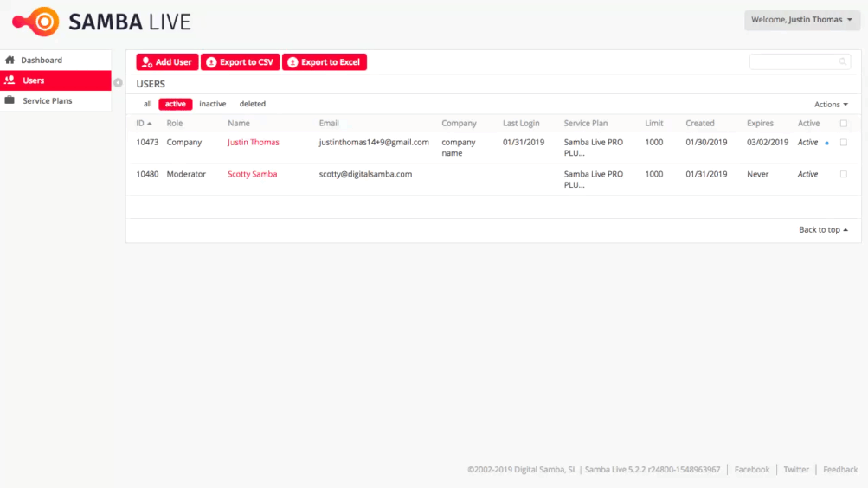
Task: Open the Twitter footer link
Action: click(796, 469)
